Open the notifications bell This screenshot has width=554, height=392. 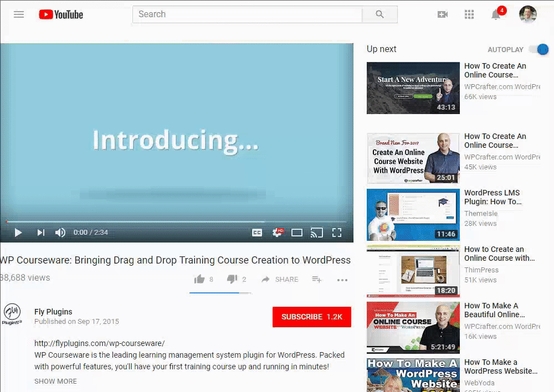[x=496, y=14]
